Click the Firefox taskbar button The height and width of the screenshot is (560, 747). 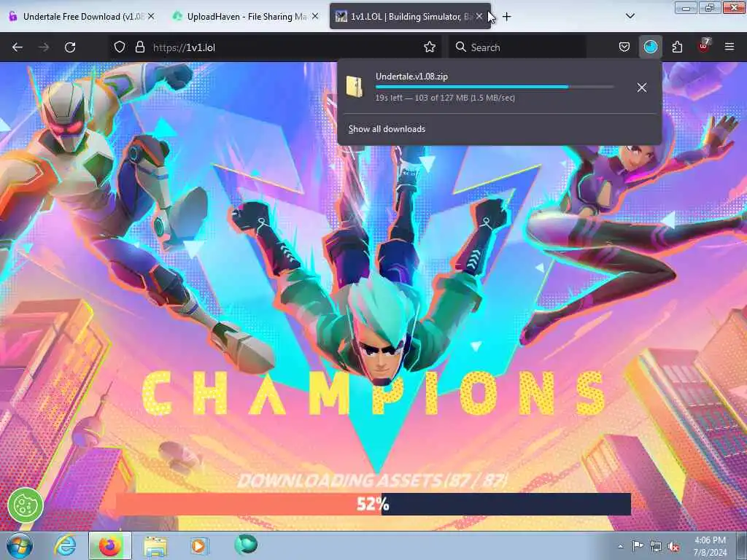pyautogui.click(x=109, y=545)
